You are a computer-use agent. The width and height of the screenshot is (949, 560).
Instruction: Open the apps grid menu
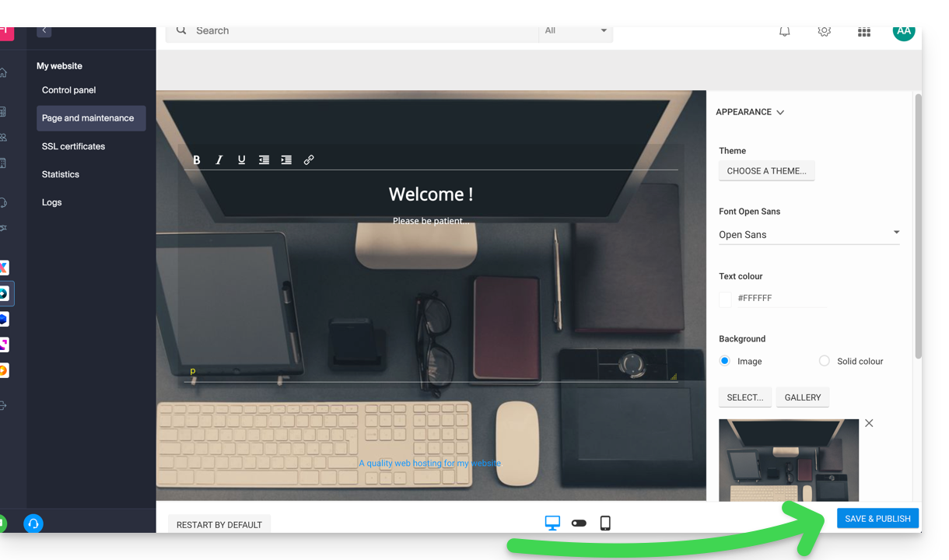863,31
